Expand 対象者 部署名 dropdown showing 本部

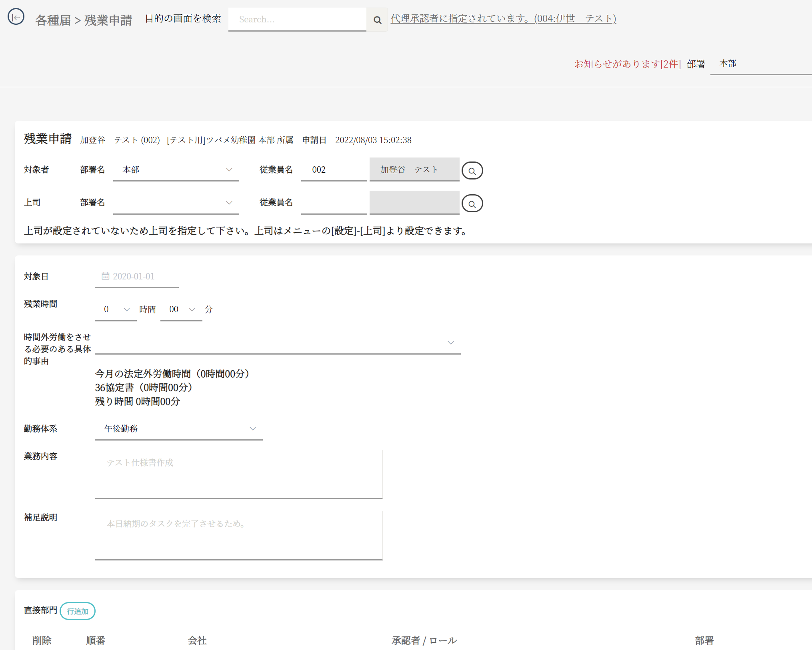pyautogui.click(x=176, y=170)
